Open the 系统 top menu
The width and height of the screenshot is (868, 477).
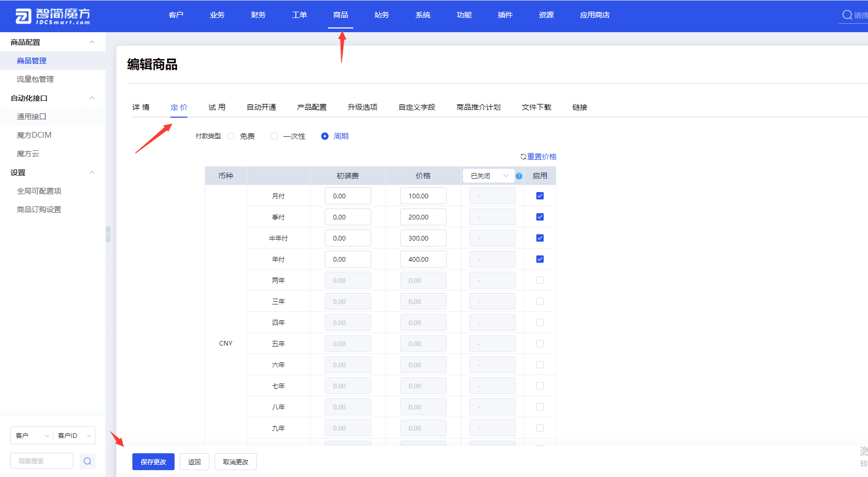tap(423, 15)
